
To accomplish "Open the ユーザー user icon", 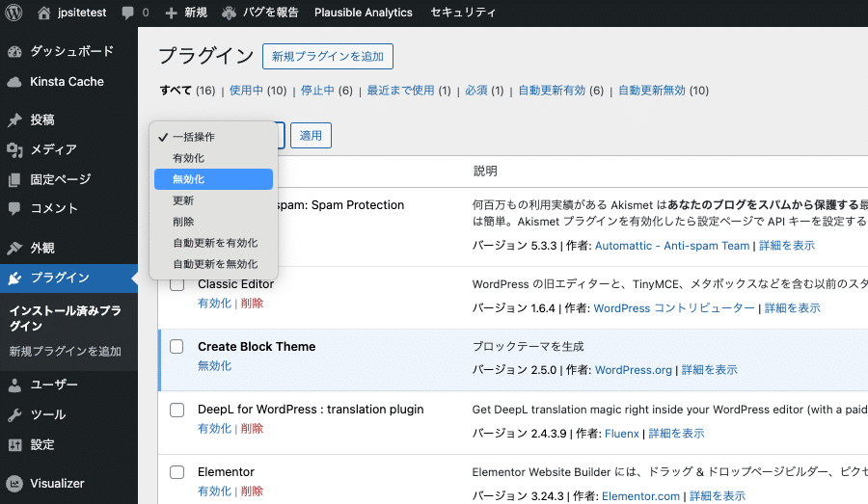I will pos(14,385).
